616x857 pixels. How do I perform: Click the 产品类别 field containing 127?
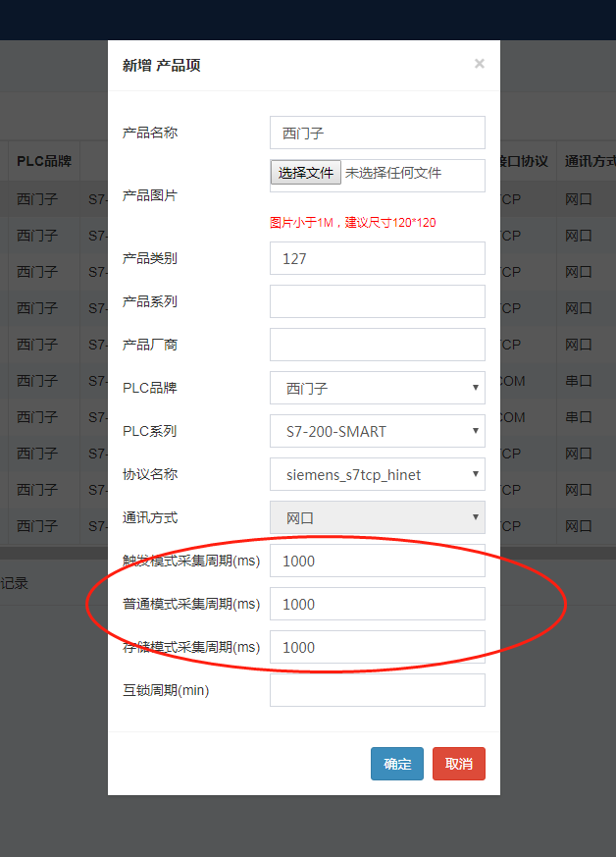tap(377, 258)
